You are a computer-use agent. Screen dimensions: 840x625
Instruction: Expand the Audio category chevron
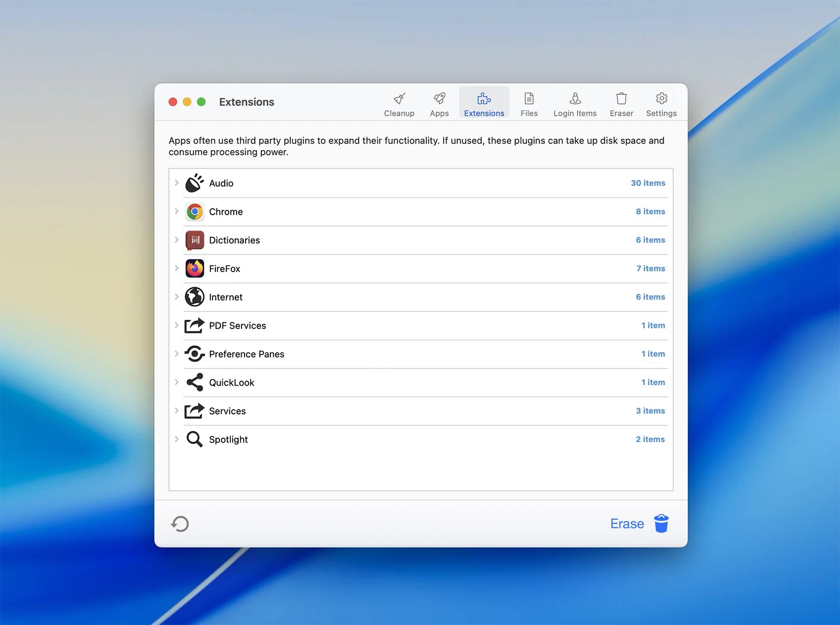click(176, 183)
